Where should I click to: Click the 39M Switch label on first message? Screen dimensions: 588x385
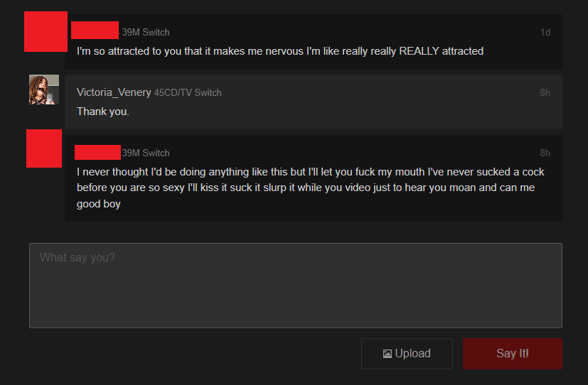pos(146,33)
